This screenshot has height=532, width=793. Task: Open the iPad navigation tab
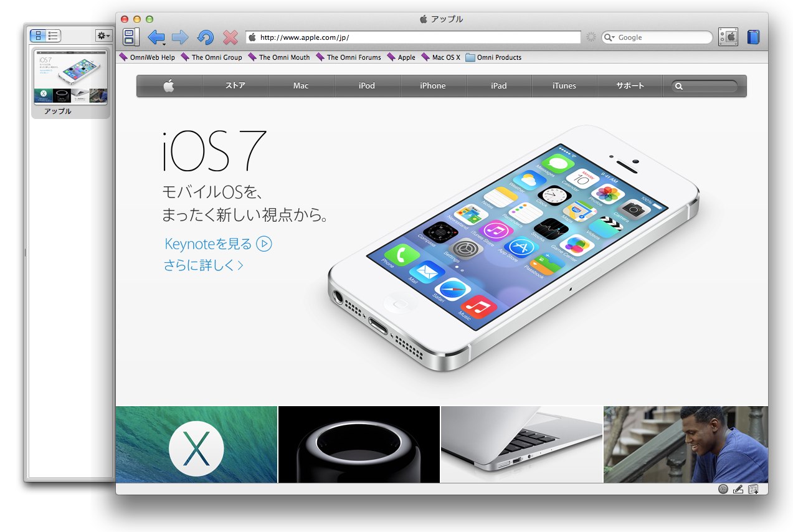(x=498, y=86)
